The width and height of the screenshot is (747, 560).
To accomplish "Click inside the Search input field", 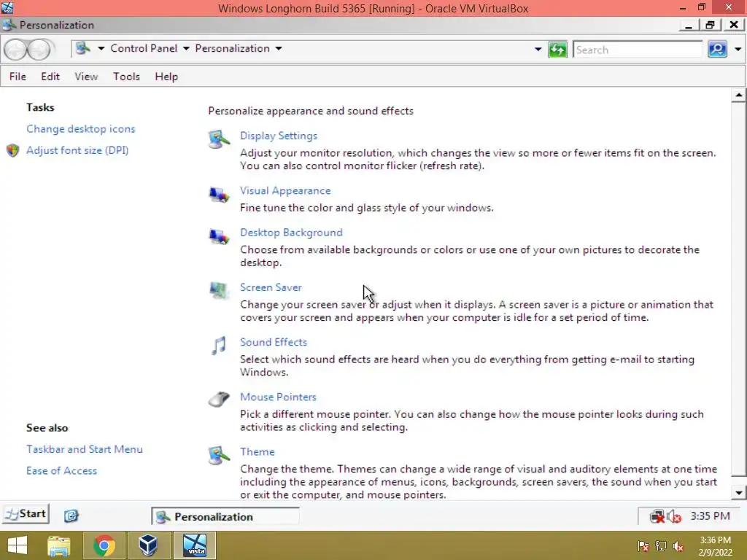I will (638, 50).
